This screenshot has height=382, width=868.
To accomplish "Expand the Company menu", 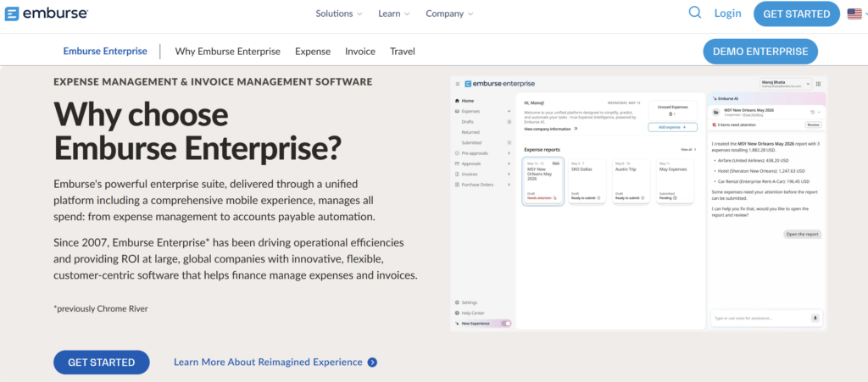I will (449, 14).
